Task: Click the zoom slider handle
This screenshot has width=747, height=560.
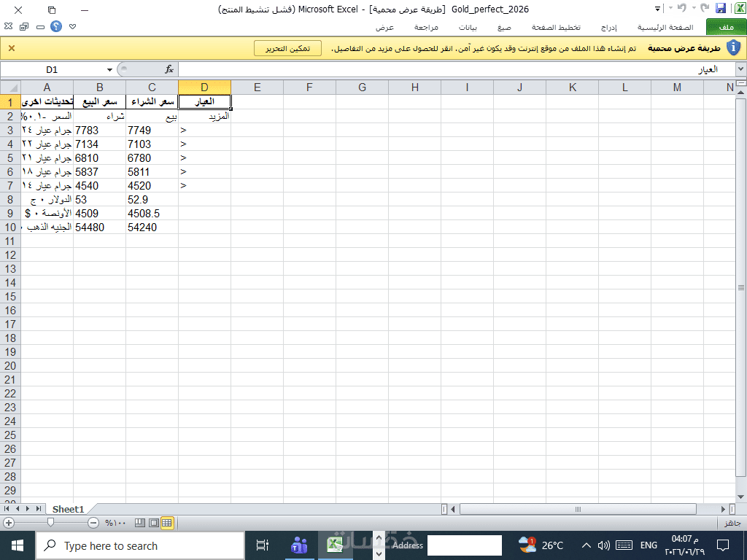Action: click(50, 523)
